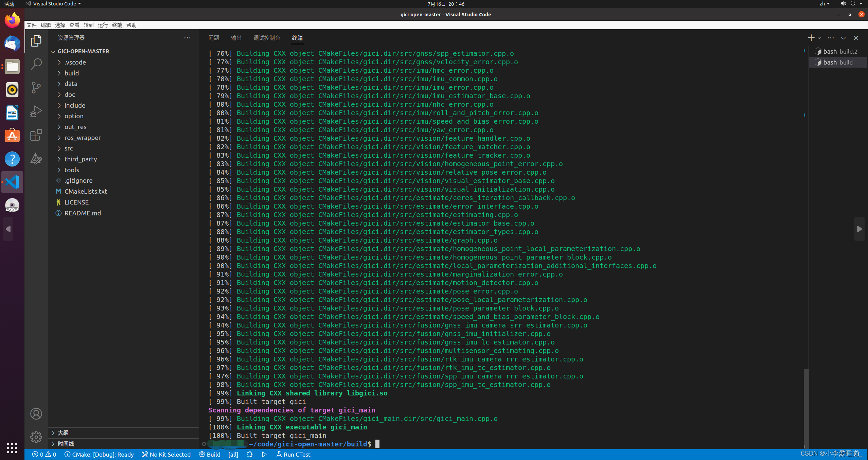Open the Extensions view
This screenshot has height=460, width=868.
pyautogui.click(x=36, y=135)
